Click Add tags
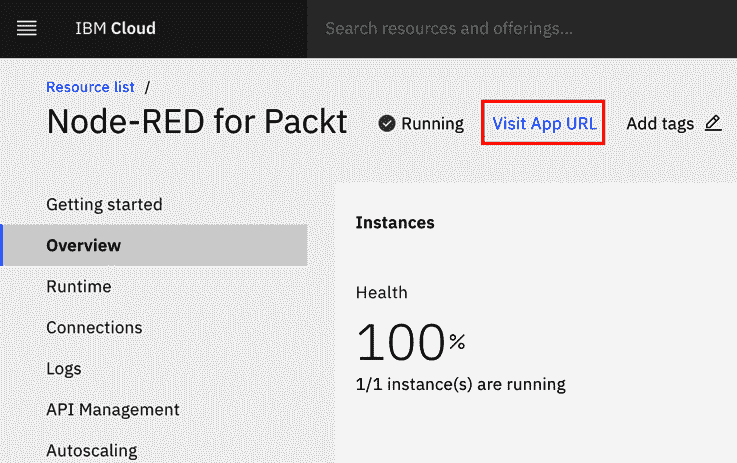The width and height of the screenshot is (737, 463). tap(660, 124)
